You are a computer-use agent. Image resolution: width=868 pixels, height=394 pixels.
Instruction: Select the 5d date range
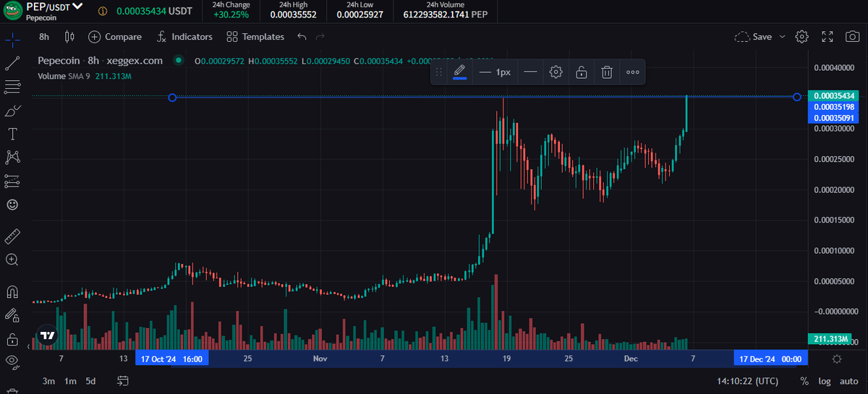(90, 381)
